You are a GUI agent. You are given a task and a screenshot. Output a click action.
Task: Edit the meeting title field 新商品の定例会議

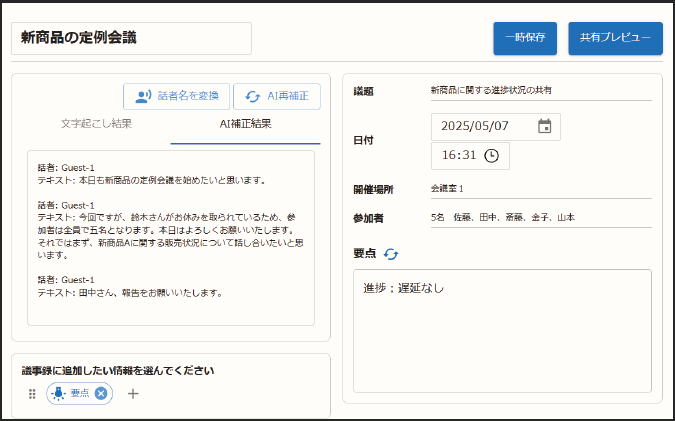point(131,38)
